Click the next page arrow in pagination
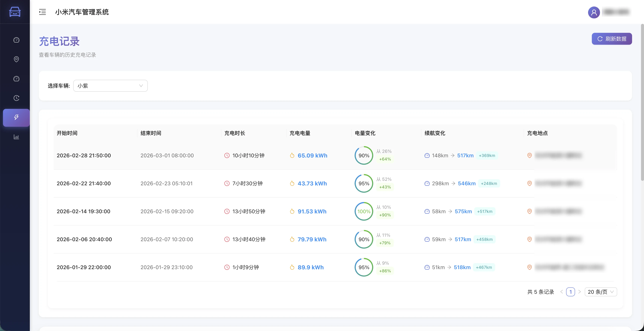644x331 pixels. pos(580,292)
